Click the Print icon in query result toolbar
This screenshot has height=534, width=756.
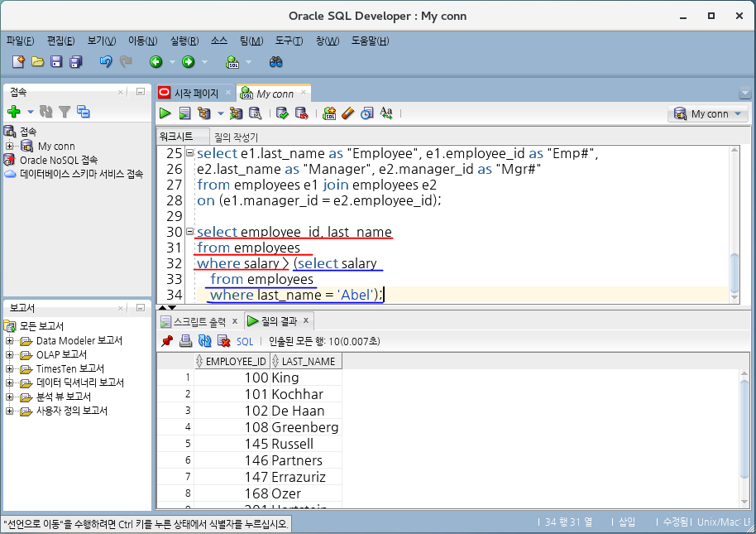click(185, 341)
